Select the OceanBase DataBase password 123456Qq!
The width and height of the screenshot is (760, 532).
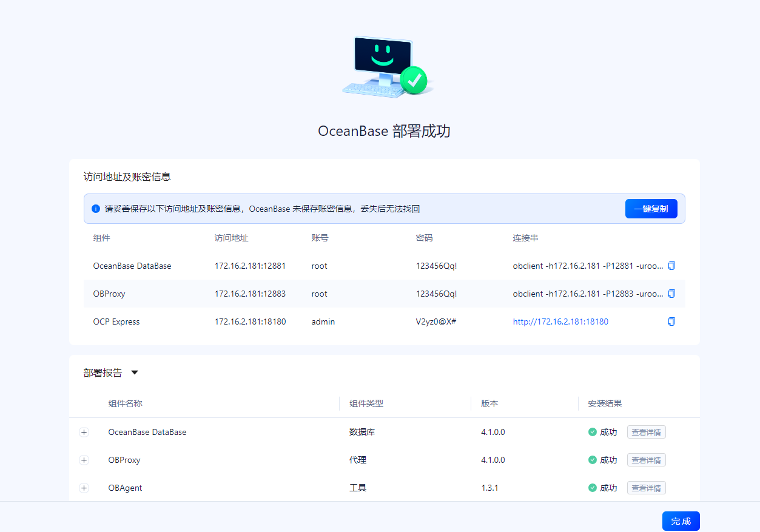(x=436, y=266)
